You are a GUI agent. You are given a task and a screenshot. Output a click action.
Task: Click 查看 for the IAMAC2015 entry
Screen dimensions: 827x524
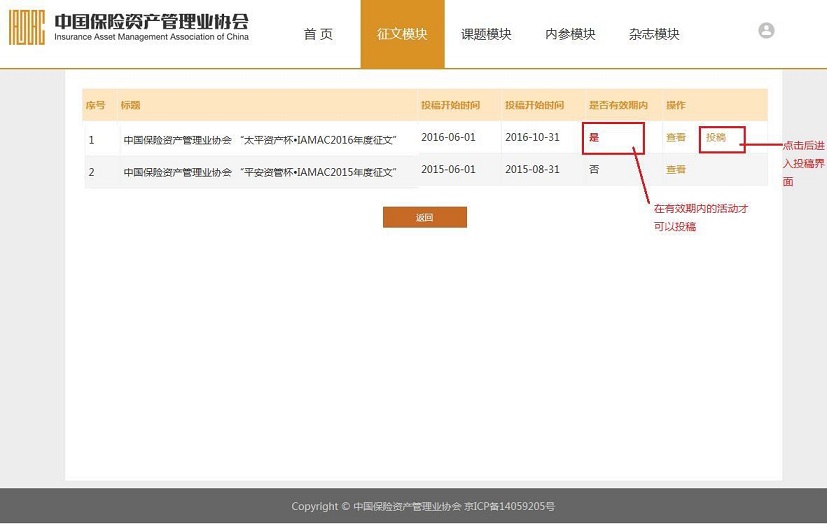point(676,170)
